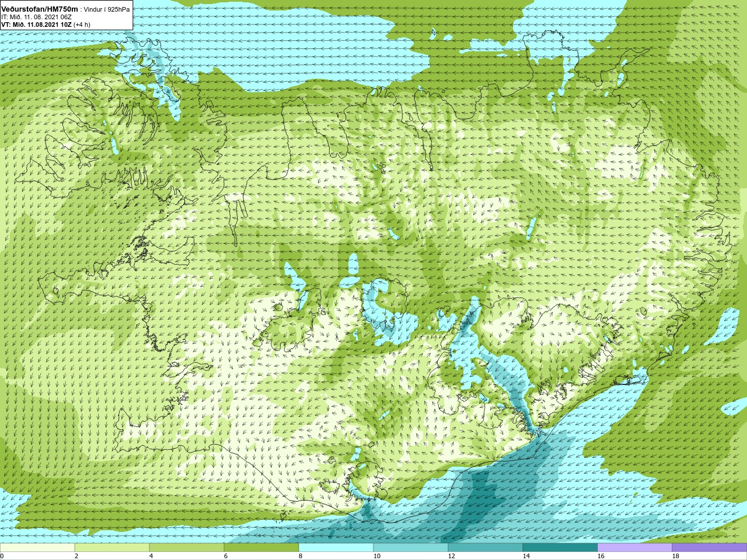Pick the darker green 6–8 legend swatch
The height and width of the screenshot is (560, 747).
pos(261,548)
